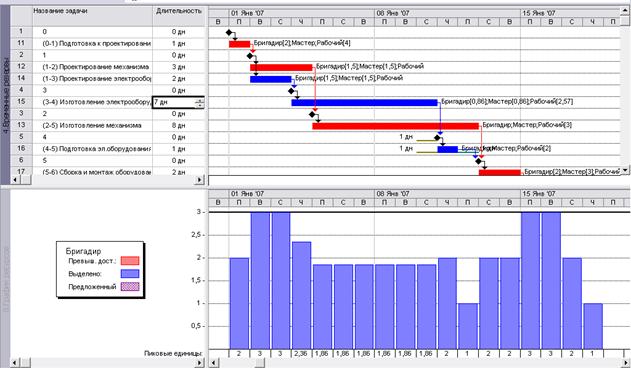Viewport: 631px width, 368px height.
Task: Select task (4-5) Подготовка эл.оборудования
Action: 97,149
